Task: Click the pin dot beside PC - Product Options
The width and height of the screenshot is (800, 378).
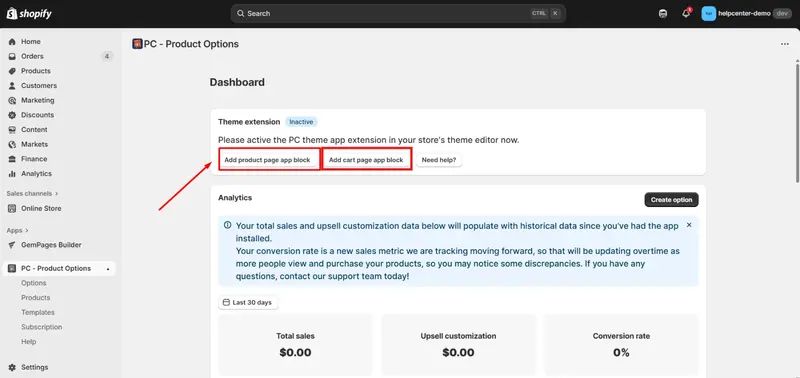Action: (x=108, y=269)
